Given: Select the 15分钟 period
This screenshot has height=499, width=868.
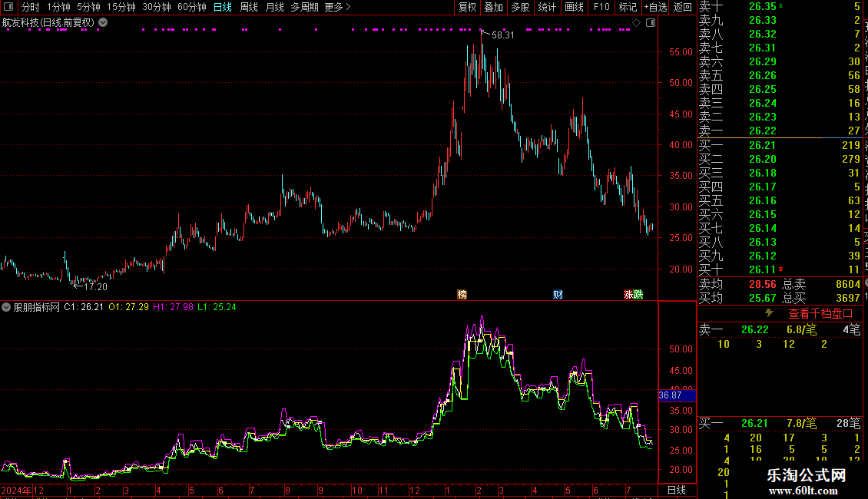Looking at the screenshot, I should 121,7.
